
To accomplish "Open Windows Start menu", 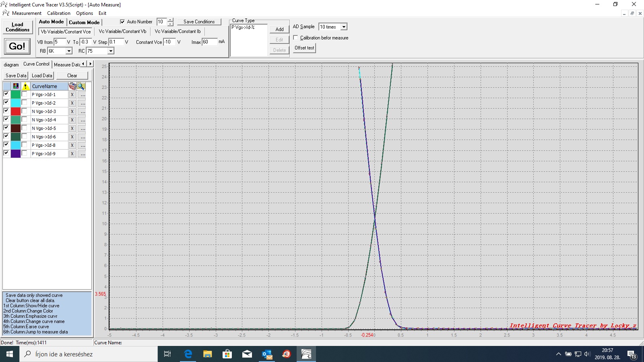I will coord(10,354).
